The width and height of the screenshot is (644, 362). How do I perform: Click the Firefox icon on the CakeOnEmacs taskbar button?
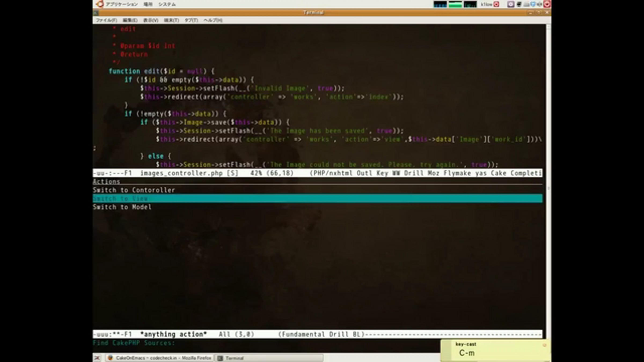pos(110,358)
